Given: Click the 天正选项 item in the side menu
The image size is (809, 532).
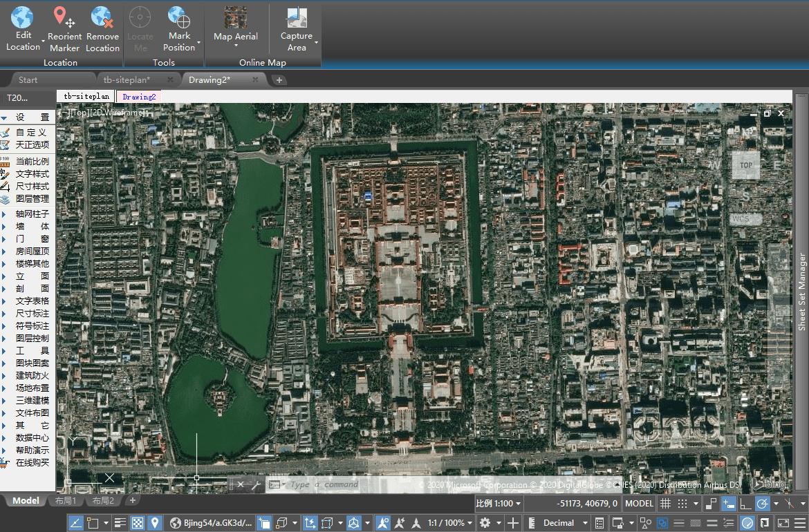Looking at the screenshot, I should pyautogui.click(x=32, y=145).
